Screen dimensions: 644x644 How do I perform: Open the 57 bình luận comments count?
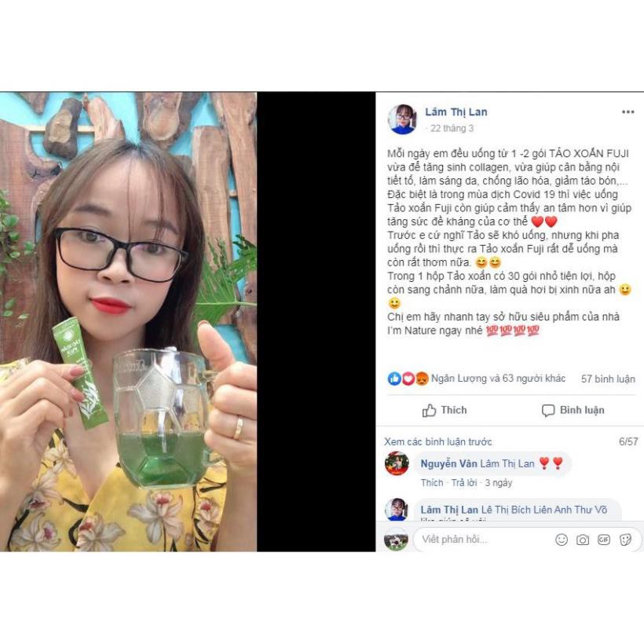click(x=608, y=379)
